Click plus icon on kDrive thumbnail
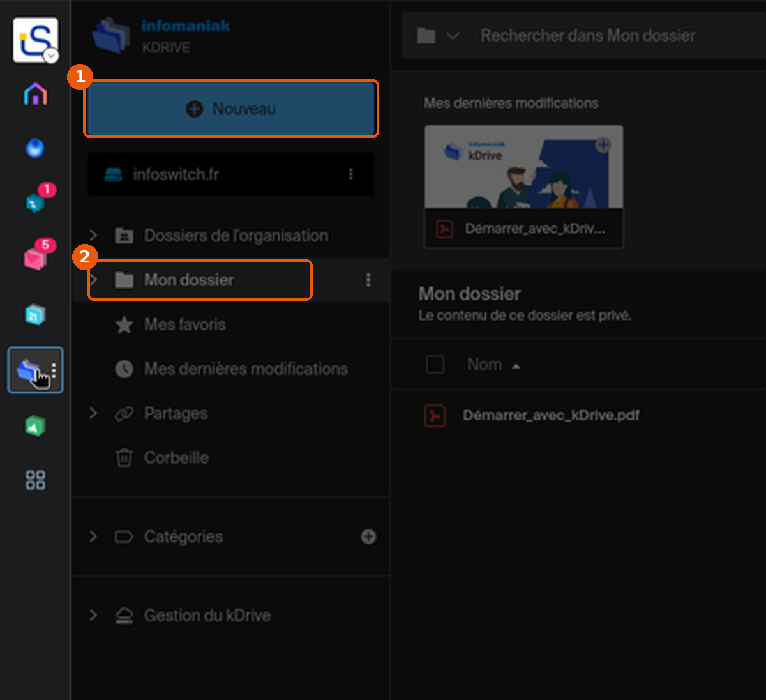766x700 pixels. (x=603, y=145)
